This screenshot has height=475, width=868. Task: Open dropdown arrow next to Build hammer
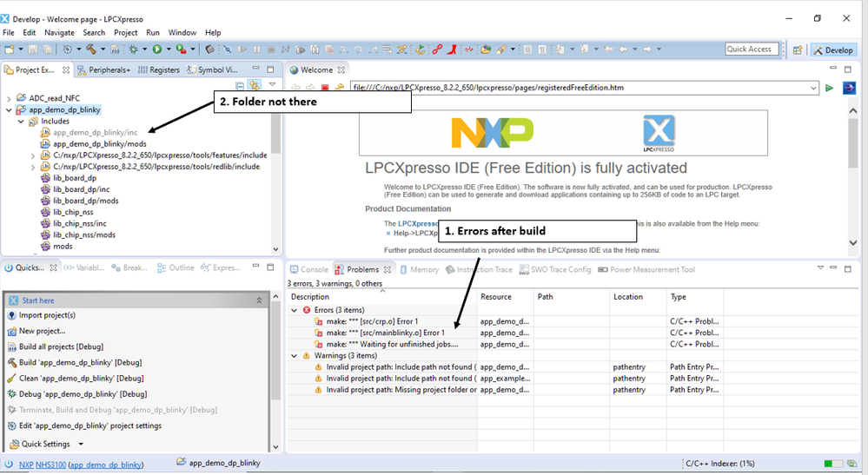(103, 49)
